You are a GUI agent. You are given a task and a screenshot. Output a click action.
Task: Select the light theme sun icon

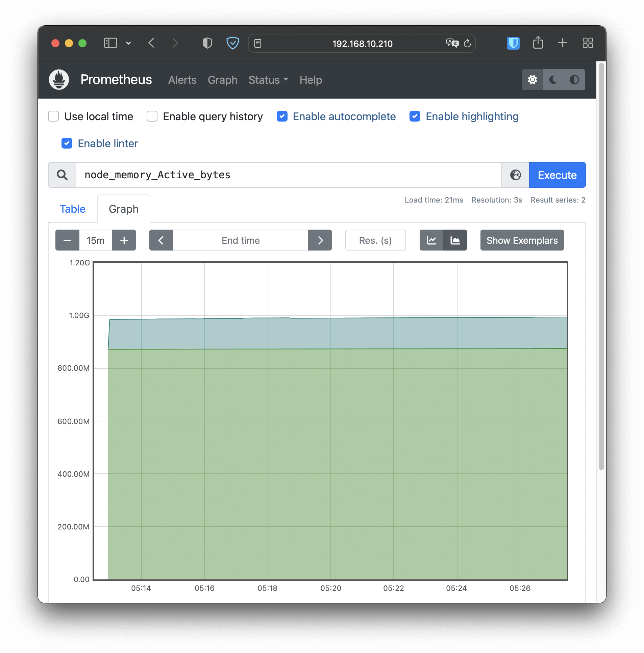pos(532,80)
